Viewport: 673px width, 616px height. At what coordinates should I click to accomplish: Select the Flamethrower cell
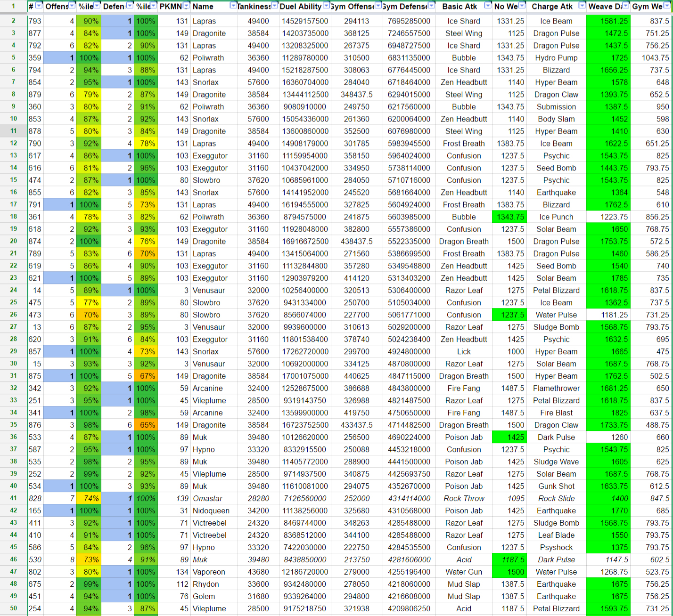556,389
